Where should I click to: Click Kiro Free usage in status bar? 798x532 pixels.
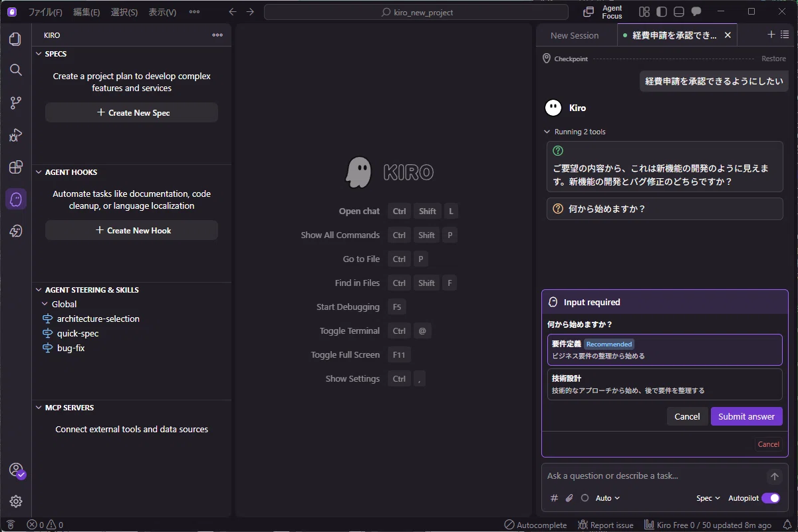click(708, 525)
